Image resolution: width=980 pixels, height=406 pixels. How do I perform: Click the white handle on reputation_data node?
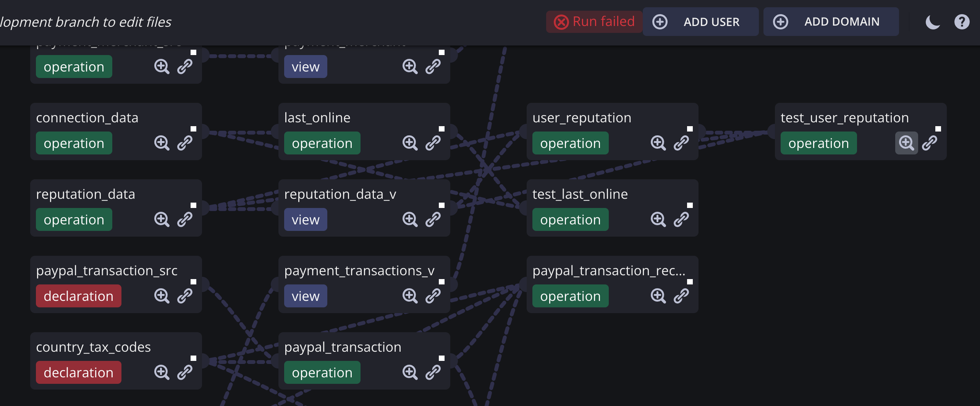tap(194, 205)
